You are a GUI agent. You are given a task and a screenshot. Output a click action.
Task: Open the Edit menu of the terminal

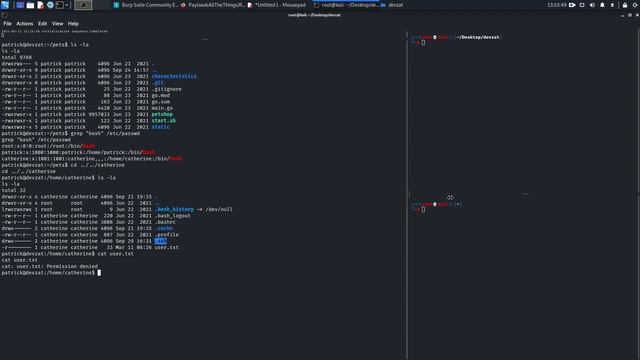(x=42, y=24)
